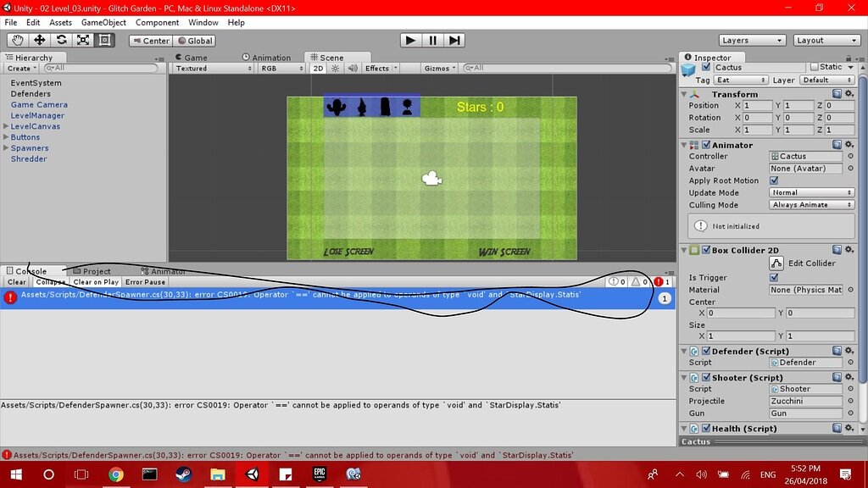Screen dimensions: 868x488
Task: Click Hierarchy search field
Action: tap(100, 68)
